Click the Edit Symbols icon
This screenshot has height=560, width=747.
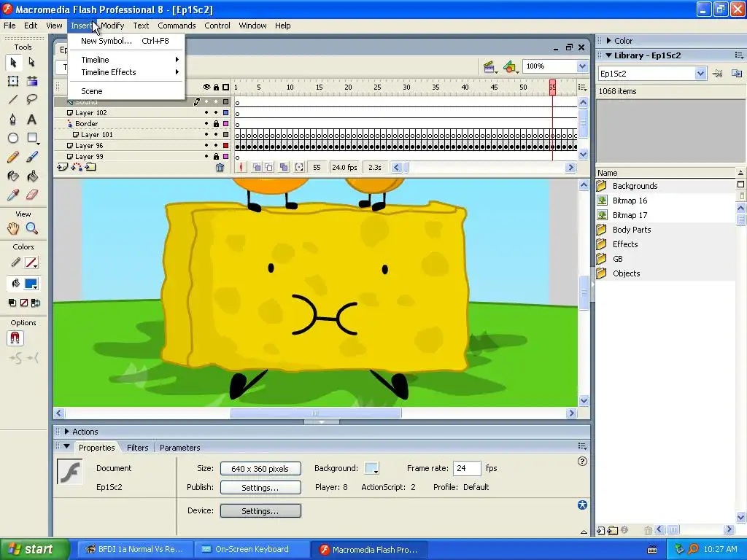point(509,67)
